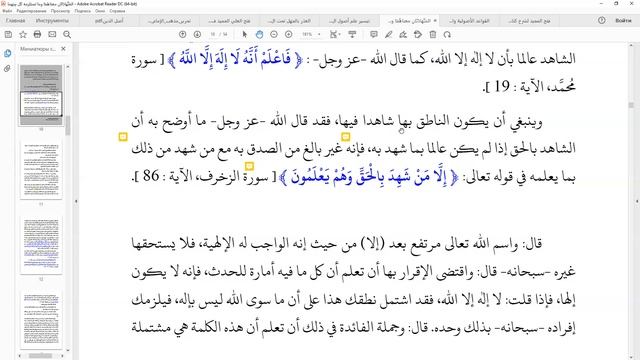
Task: Select the page 11 thumbnail
Action: (x=41, y=170)
